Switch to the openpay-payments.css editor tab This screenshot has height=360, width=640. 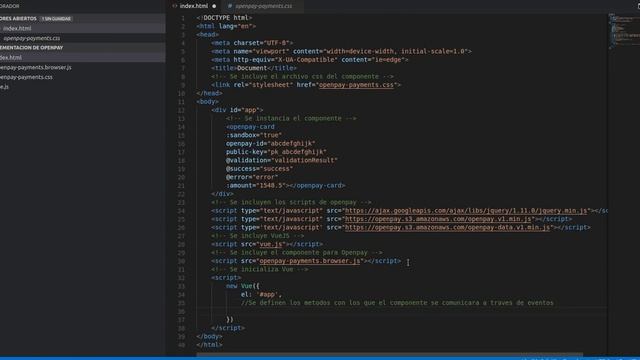pos(262,6)
